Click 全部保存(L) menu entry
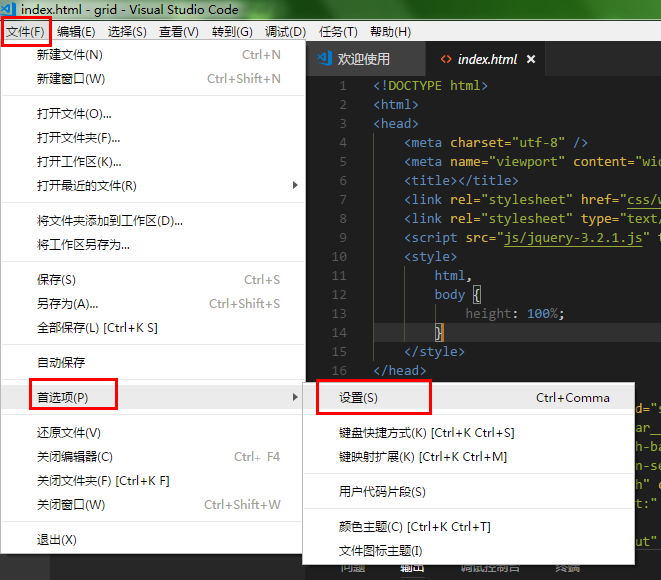This screenshot has height=580, width=661. (x=153, y=328)
